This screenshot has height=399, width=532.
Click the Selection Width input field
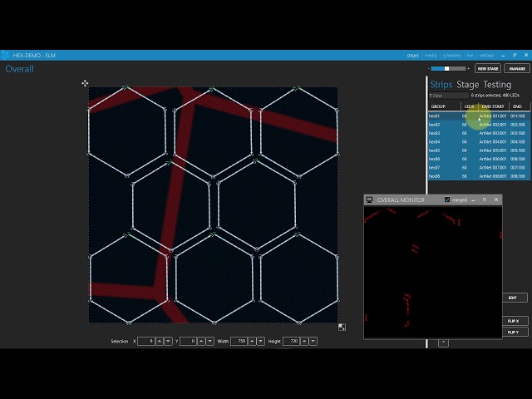[x=239, y=341]
